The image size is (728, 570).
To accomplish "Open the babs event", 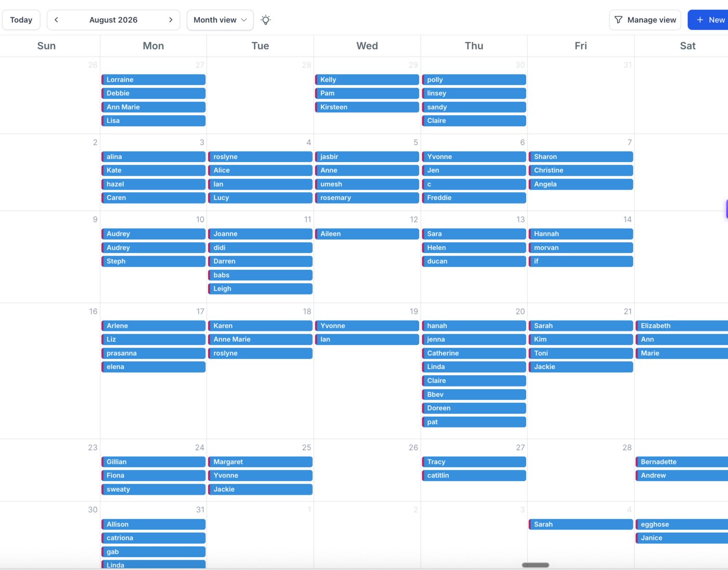I will coord(260,275).
